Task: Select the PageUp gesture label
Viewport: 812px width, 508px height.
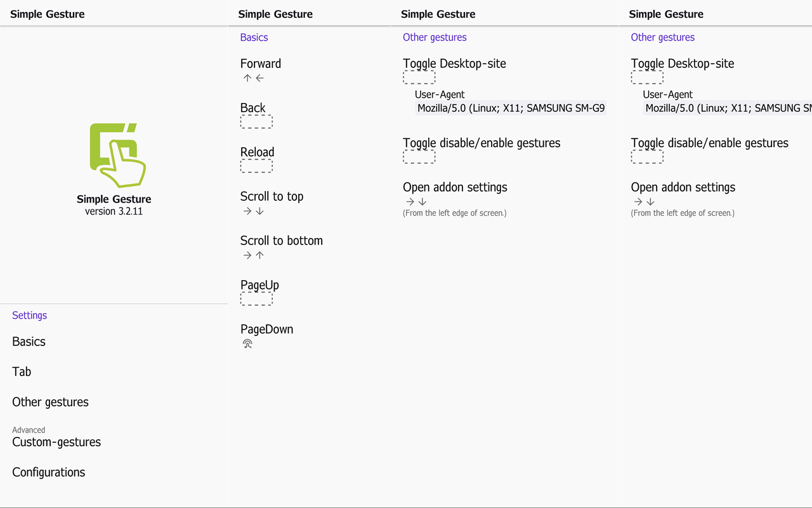Action: pos(260,285)
